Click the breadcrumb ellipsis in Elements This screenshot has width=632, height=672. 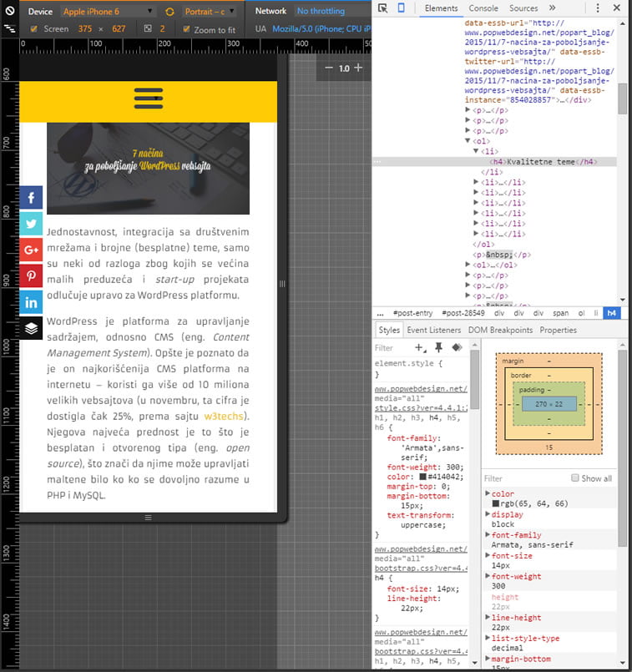380,313
